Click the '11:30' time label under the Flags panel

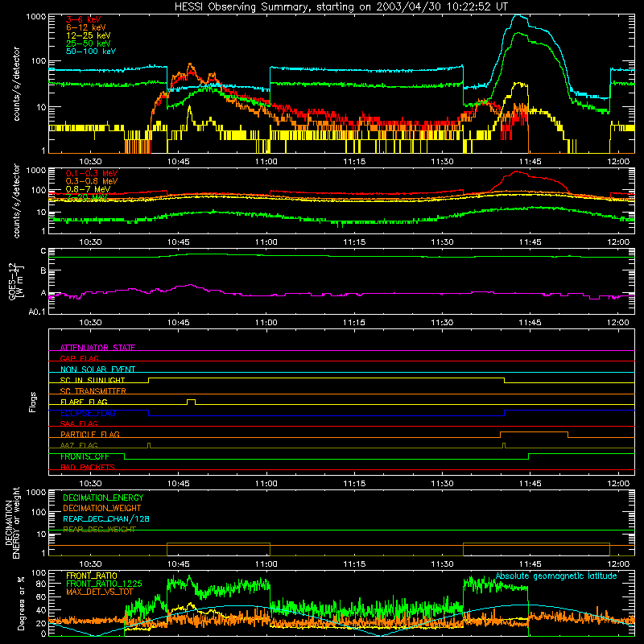(442, 484)
